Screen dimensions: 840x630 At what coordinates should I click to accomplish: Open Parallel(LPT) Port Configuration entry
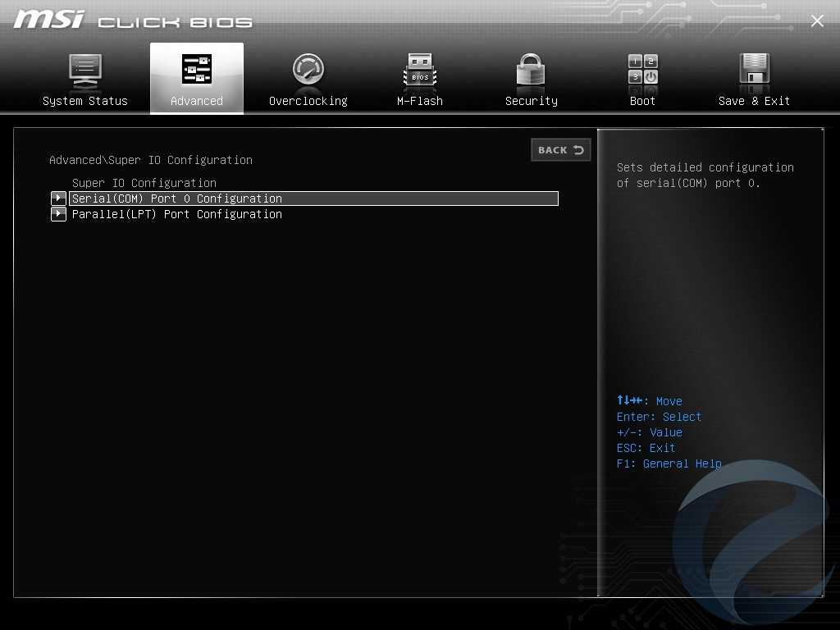(x=177, y=214)
